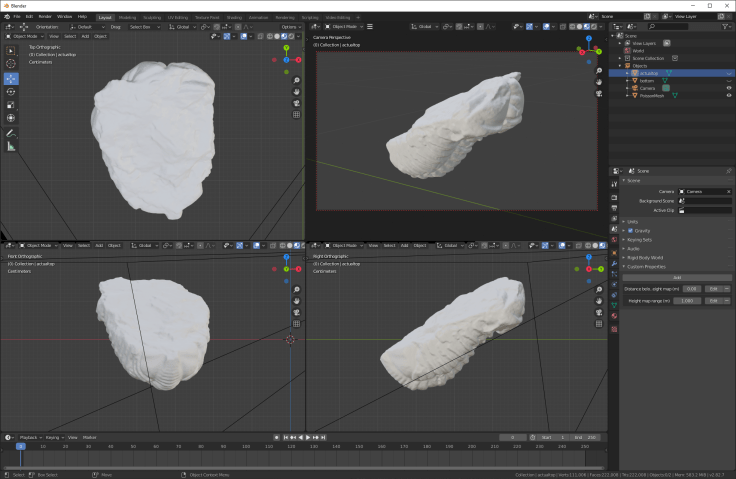Open the Render menu
This screenshot has width=736, height=479.
(45, 17)
